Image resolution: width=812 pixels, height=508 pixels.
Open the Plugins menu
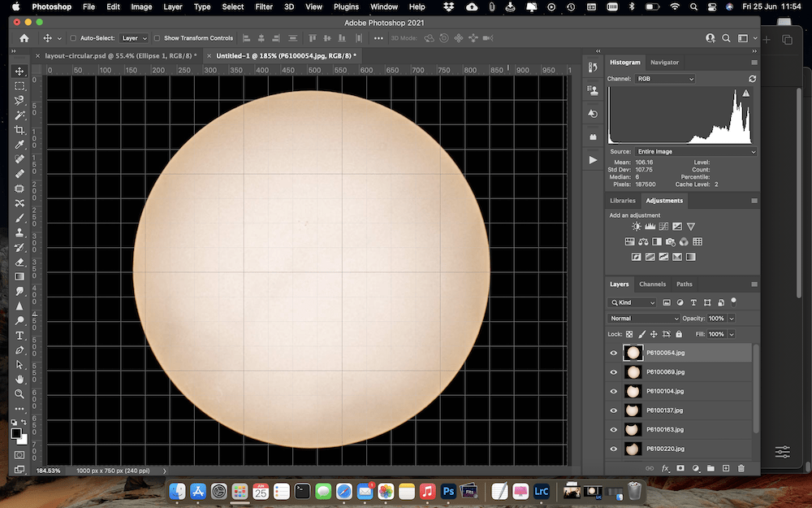[x=346, y=7]
